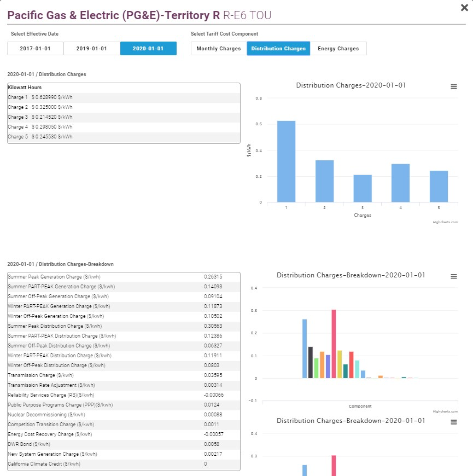Click 'Summer Peak Generation Charge ($/kwh)' row label

click(x=54, y=277)
